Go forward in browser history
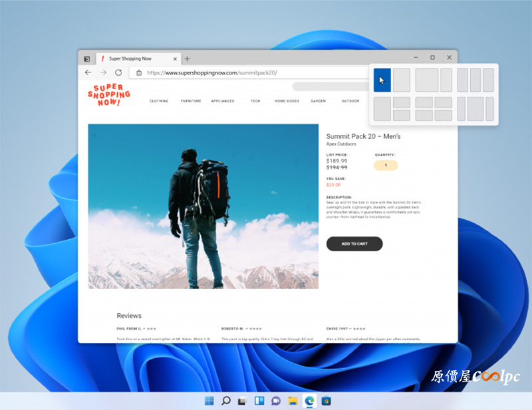532x410 pixels. pyautogui.click(x=103, y=72)
